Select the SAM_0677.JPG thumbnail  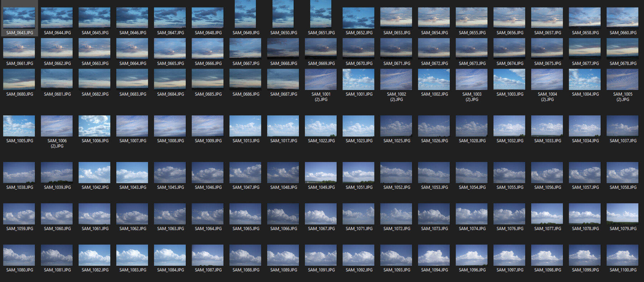[x=585, y=48]
